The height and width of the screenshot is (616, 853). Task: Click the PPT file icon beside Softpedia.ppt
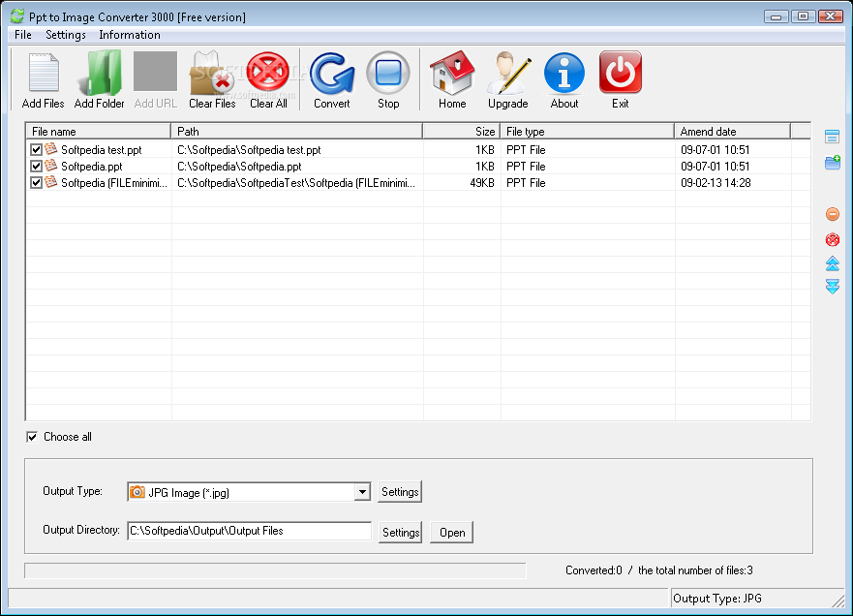click(51, 165)
